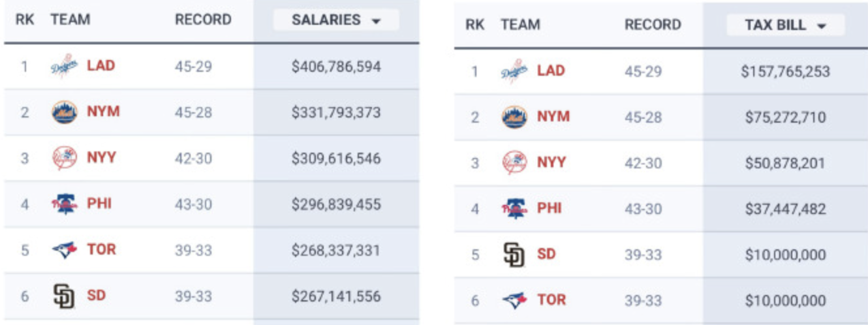Image resolution: width=868 pixels, height=325 pixels.
Task: Open the SALARIES sort dropdown
Action: [x=335, y=20]
